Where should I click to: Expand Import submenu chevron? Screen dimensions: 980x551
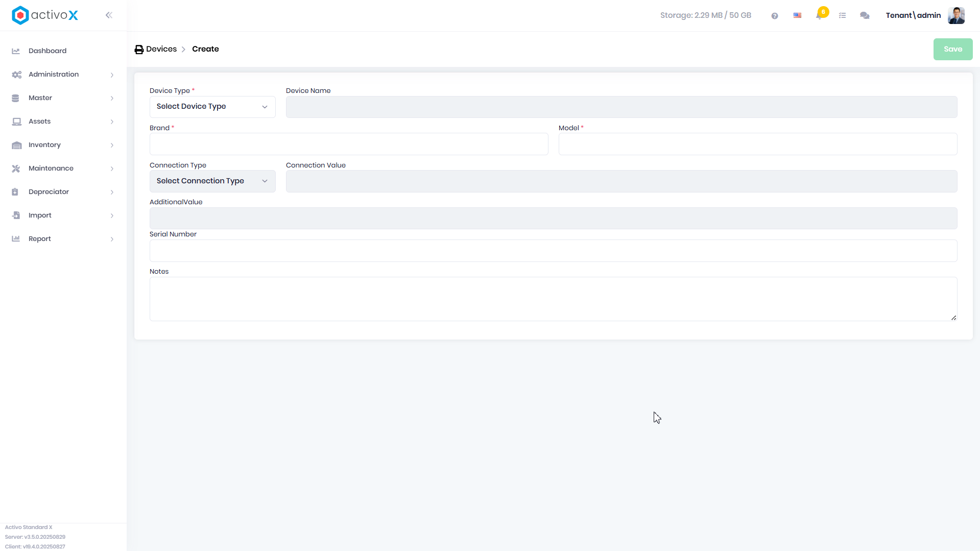click(x=112, y=216)
